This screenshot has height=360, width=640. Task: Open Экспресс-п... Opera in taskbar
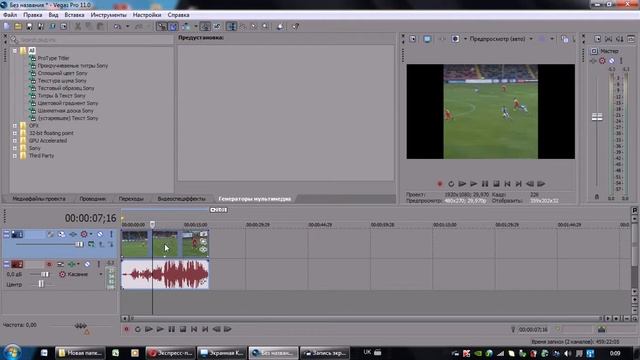click(x=170, y=353)
